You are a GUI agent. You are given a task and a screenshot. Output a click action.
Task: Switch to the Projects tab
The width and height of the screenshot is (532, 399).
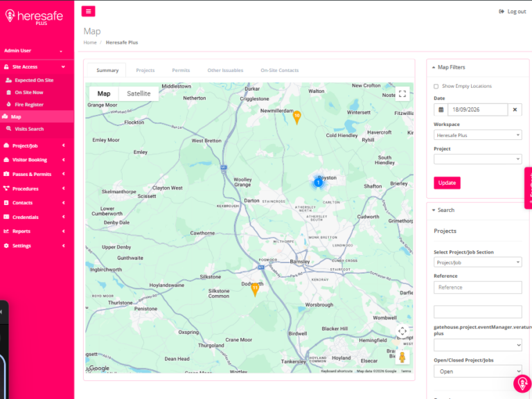coord(145,70)
